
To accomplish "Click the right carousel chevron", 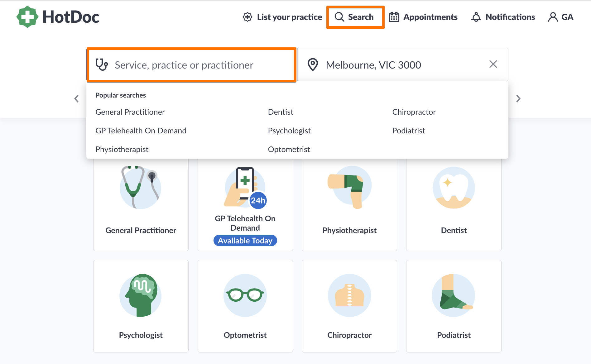I will click(x=518, y=99).
